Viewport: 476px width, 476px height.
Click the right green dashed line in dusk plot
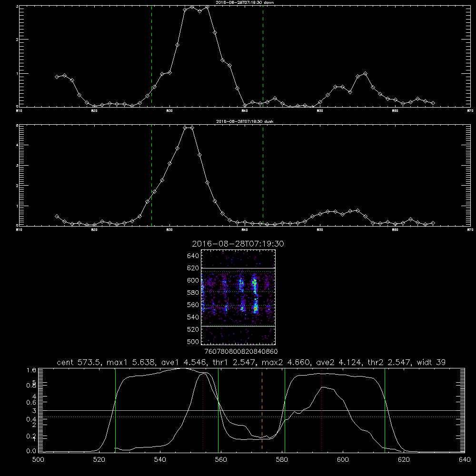[263, 176]
